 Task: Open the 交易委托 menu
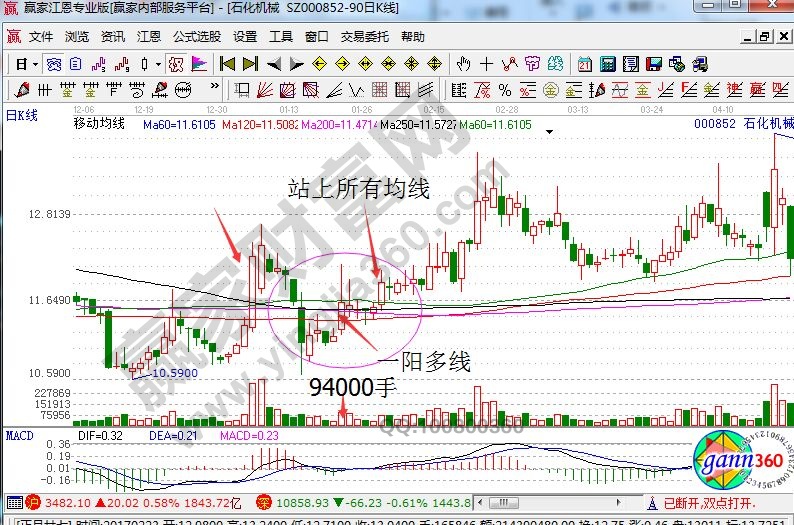coord(365,37)
